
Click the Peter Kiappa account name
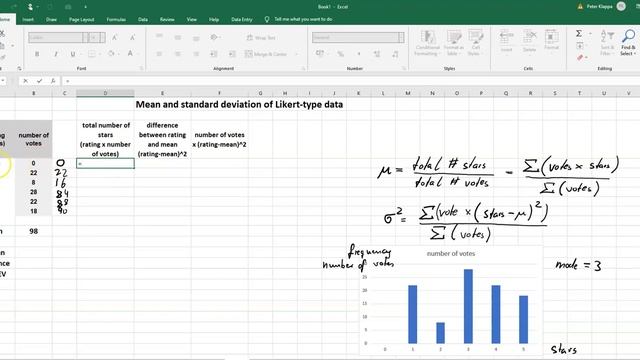[599, 7]
